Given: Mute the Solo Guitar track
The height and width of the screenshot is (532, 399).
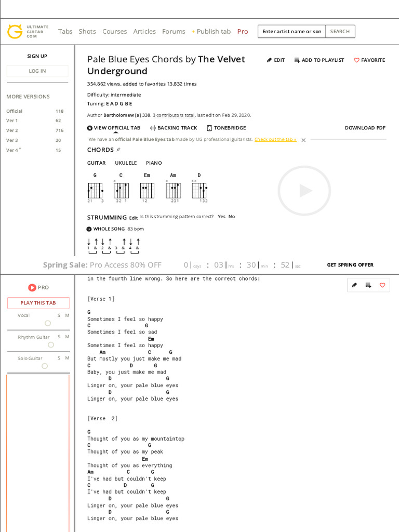Looking at the screenshot, I should click(x=67, y=358).
